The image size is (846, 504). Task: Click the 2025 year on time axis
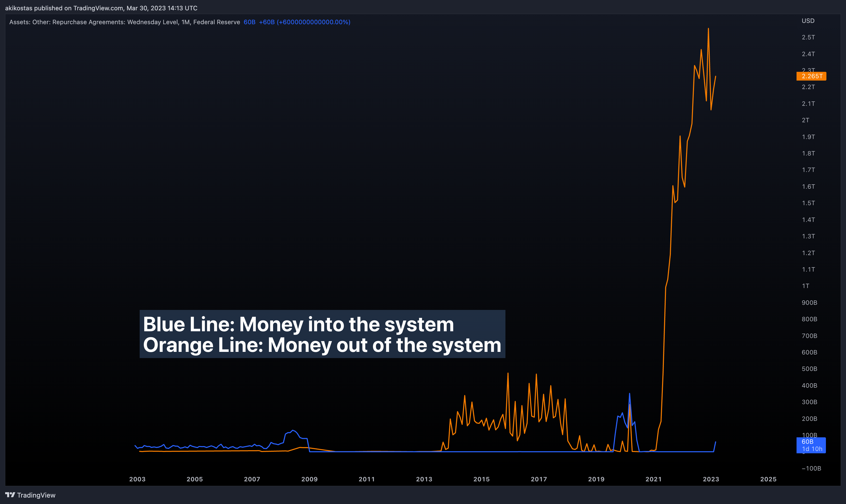tap(768, 479)
